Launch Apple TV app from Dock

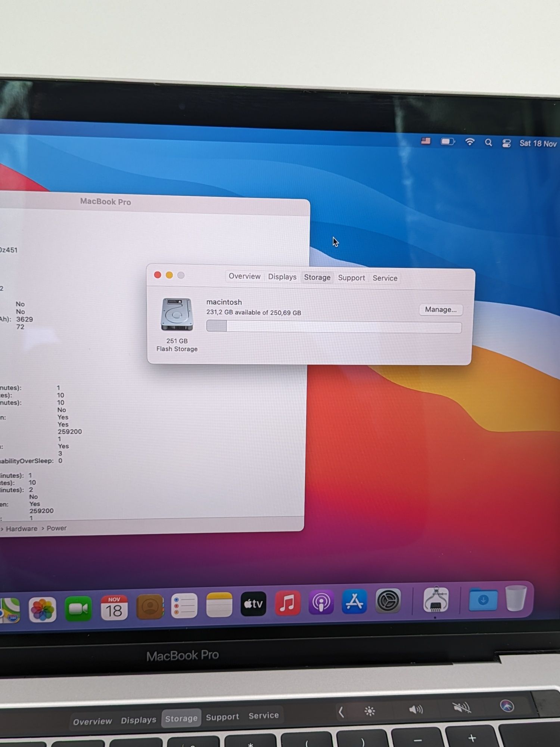pyautogui.click(x=253, y=604)
